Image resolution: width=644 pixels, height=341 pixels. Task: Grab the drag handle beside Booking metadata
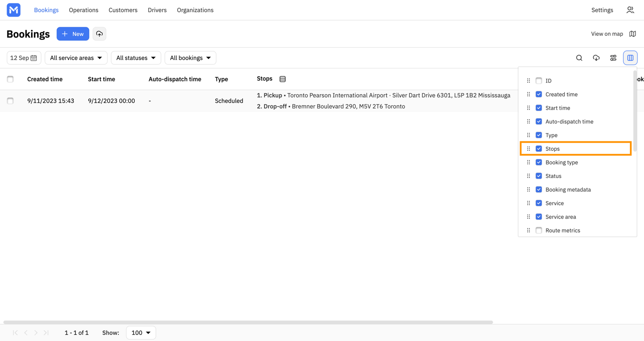[528, 190]
